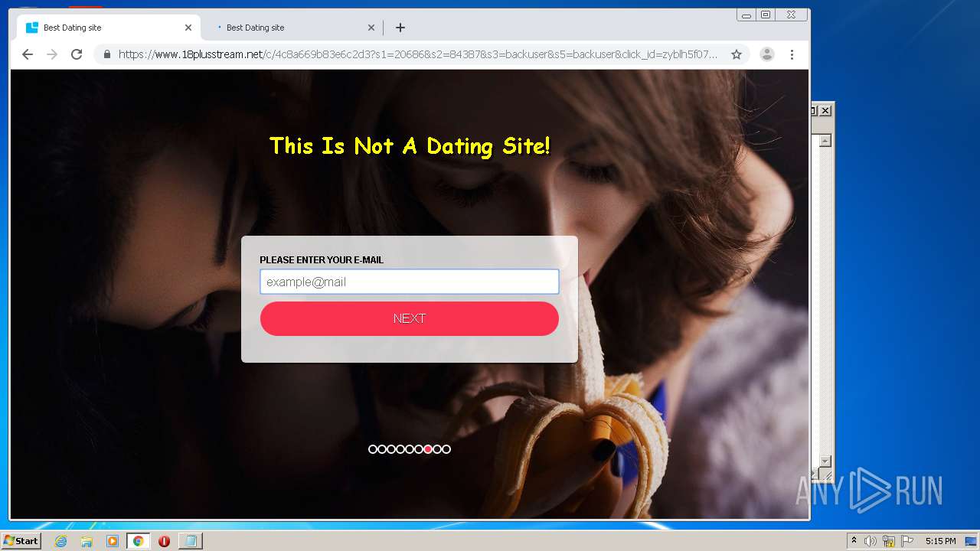Screen dimensions: 980x551
Task: Click the red NEXT button
Action: 410,318
